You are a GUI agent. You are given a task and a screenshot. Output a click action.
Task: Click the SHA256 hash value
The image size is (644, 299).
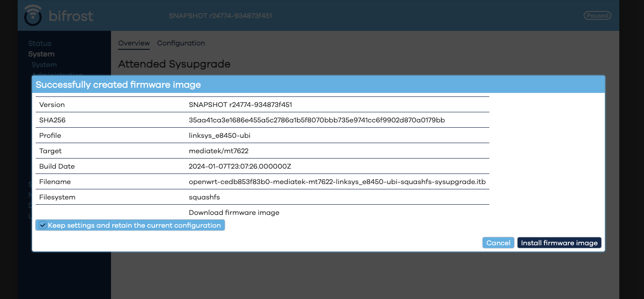[317, 120]
